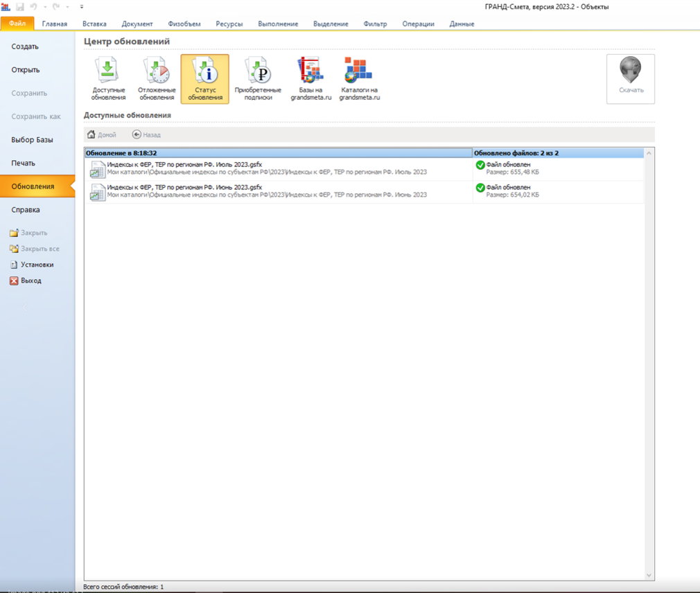Open the Файл tab

click(x=17, y=23)
